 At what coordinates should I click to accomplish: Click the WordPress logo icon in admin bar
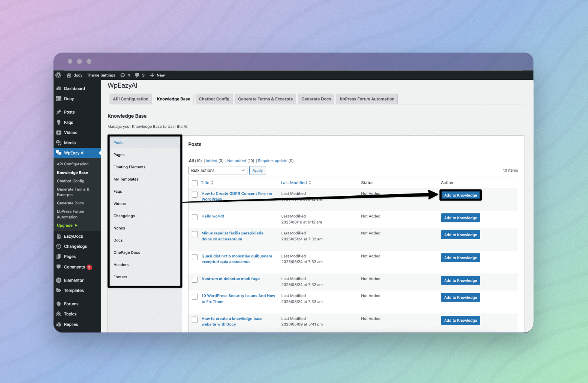(x=58, y=75)
